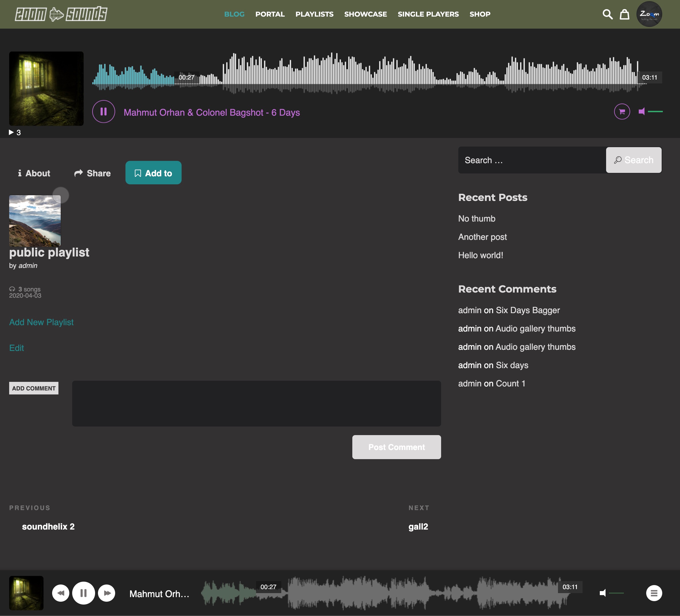
Task: Mute using the purple speaker icon
Action: click(642, 111)
